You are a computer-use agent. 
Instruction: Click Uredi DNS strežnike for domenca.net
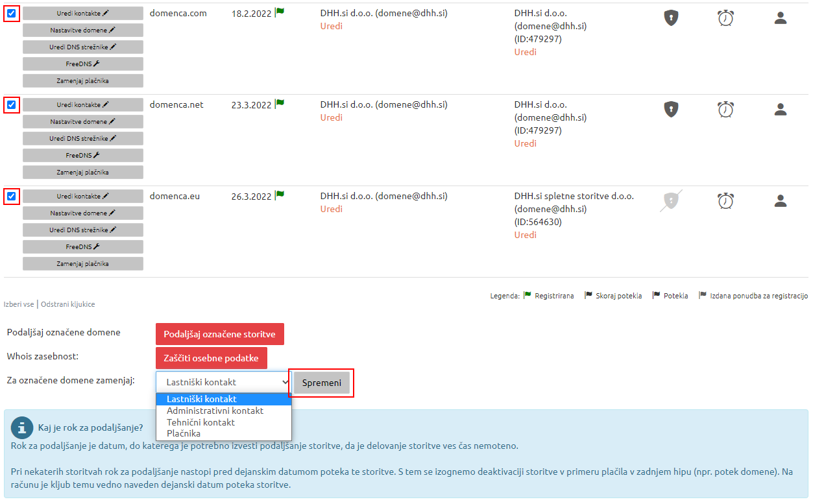click(x=83, y=138)
